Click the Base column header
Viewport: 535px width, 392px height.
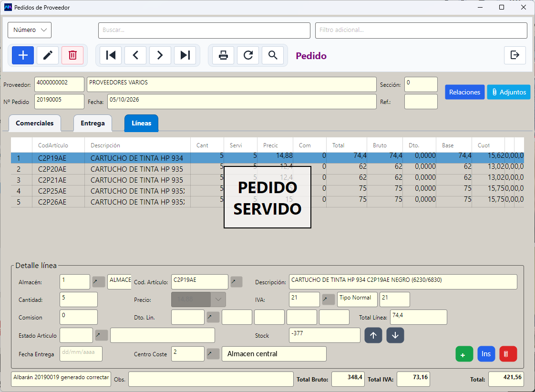tap(454, 145)
